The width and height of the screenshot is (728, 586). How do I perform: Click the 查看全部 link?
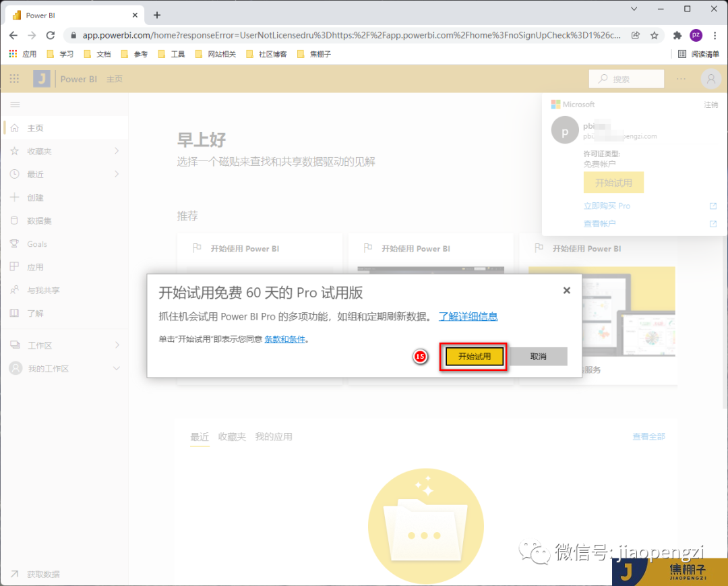pos(648,436)
